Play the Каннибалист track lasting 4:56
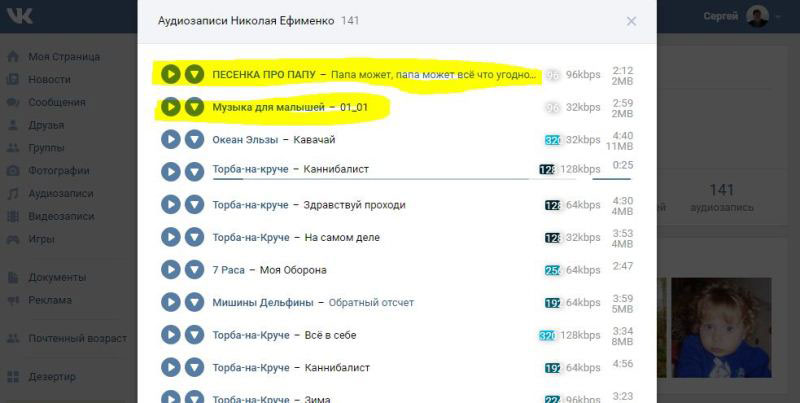 pos(171,367)
